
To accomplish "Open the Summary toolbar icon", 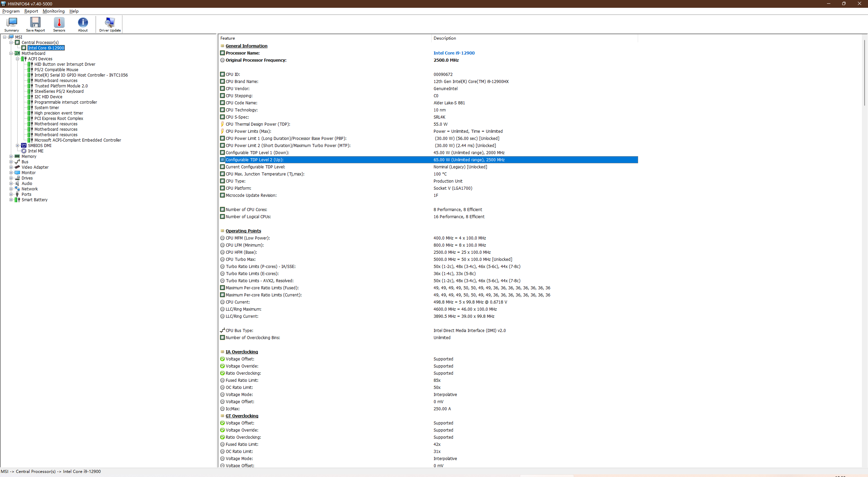I will click(x=12, y=23).
